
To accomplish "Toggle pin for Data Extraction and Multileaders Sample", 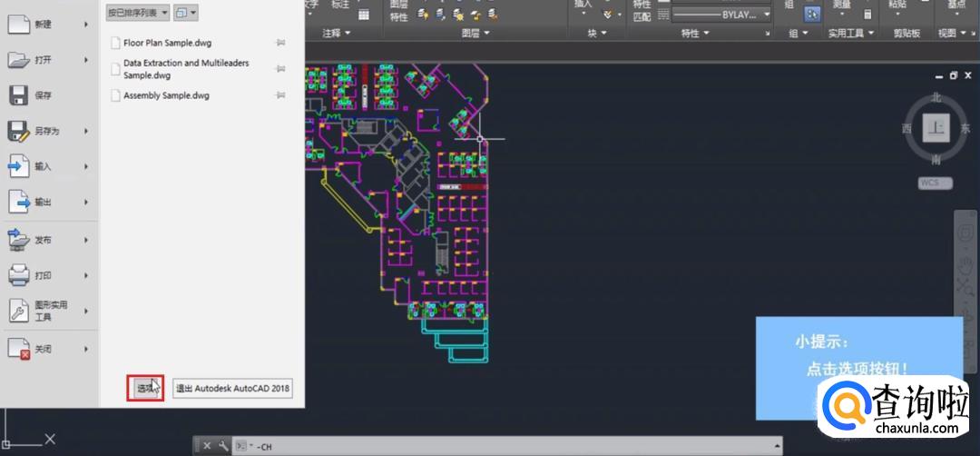I will coord(280,69).
